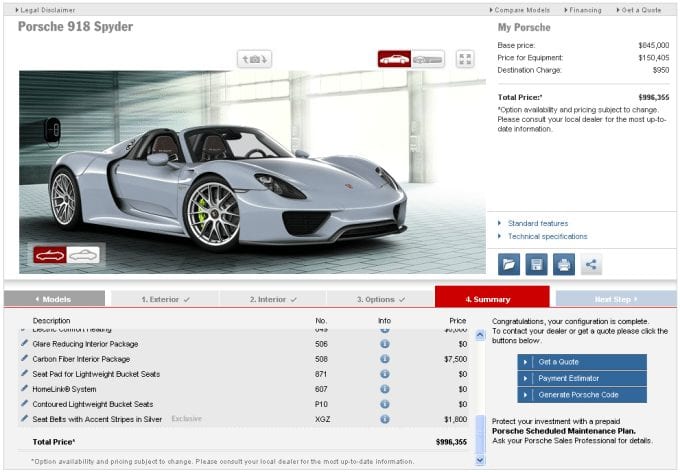Image resolution: width=680 pixels, height=472 pixels.
Task: Share this Porsche configuration
Action: point(591,265)
